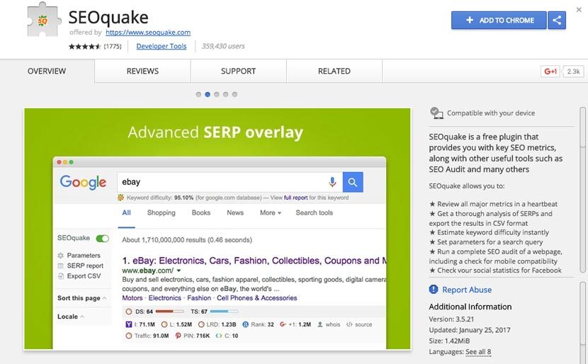This screenshot has width=588, height=364.
Task: Click the blue magnifier search button
Action: tap(353, 182)
